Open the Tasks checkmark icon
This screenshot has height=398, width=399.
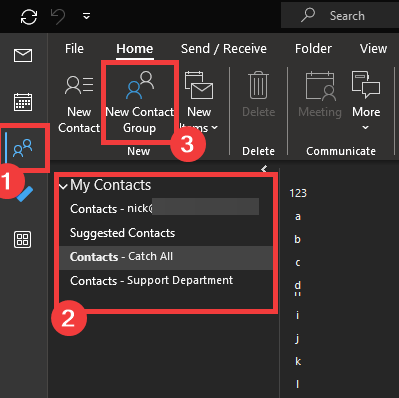pyautogui.click(x=25, y=194)
